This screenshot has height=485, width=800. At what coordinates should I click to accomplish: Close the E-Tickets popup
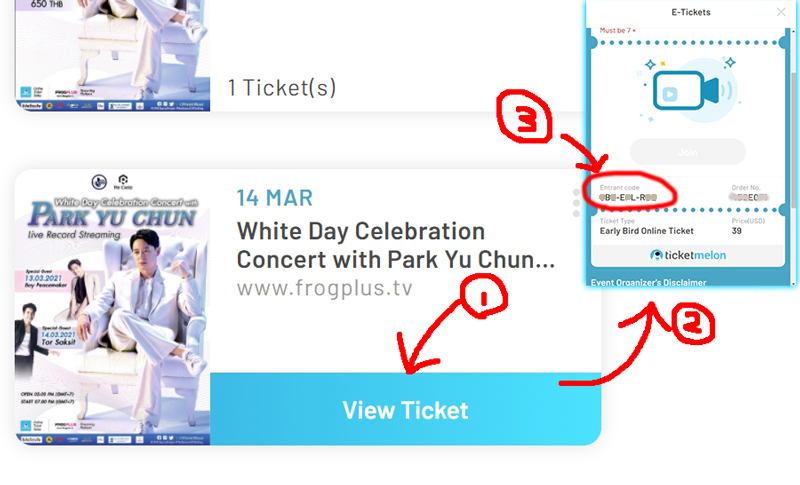click(x=781, y=12)
